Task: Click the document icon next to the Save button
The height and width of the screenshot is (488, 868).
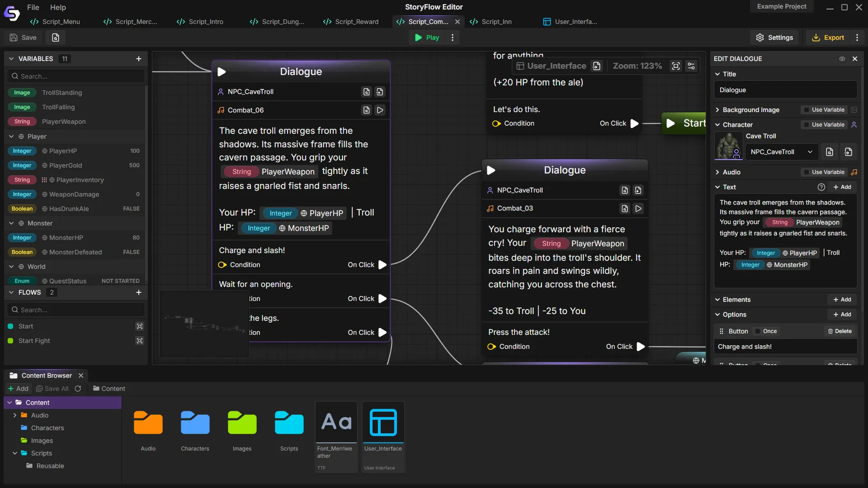Action: click(x=55, y=38)
